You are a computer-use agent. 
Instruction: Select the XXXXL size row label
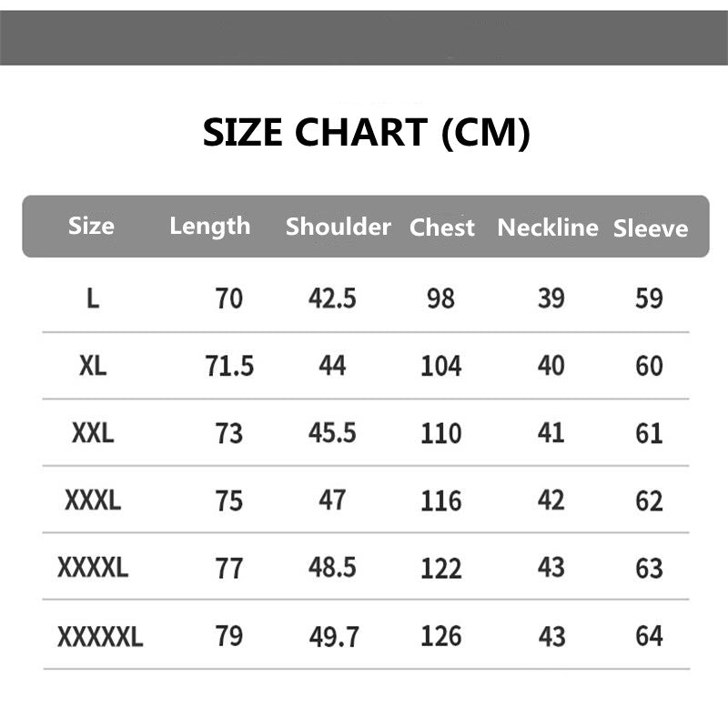(x=93, y=568)
